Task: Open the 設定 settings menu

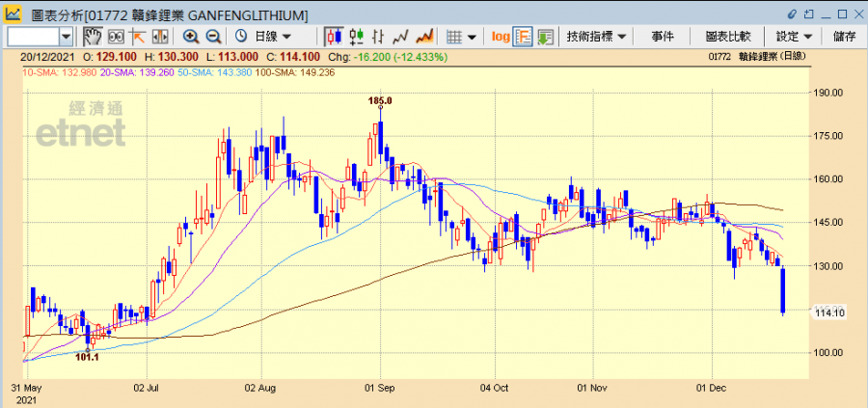Action: pyautogui.click(x=794, y=37)
